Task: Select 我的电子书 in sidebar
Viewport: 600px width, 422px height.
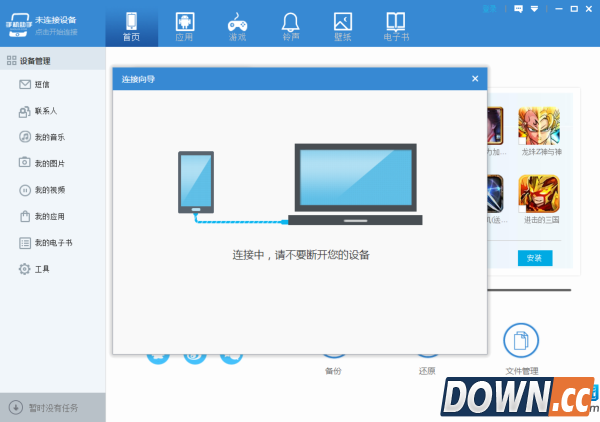Action: click(53, 243)
